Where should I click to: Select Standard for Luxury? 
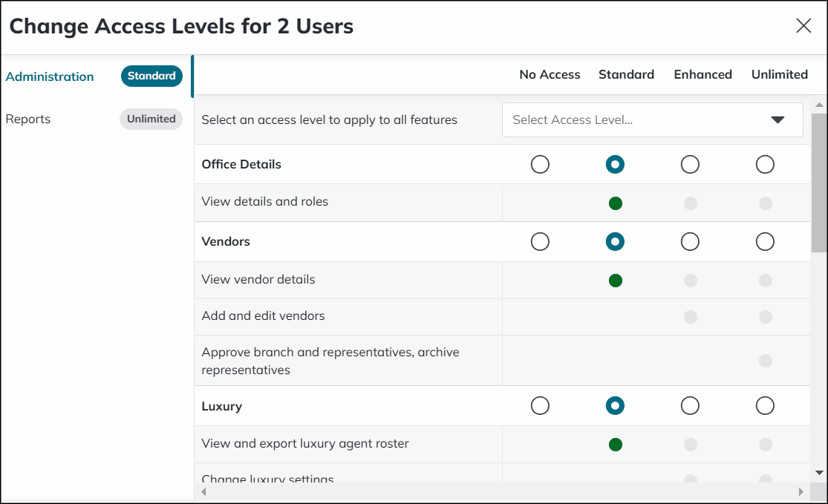615,406
